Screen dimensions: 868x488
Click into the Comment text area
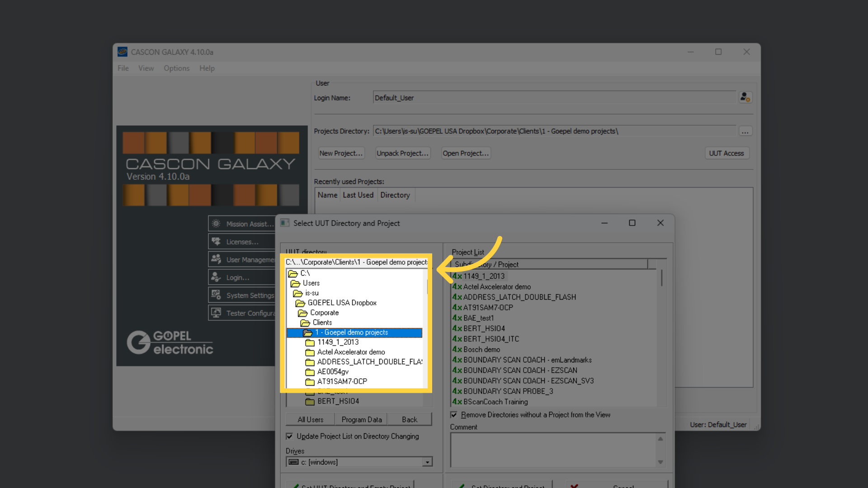[553, 450]
